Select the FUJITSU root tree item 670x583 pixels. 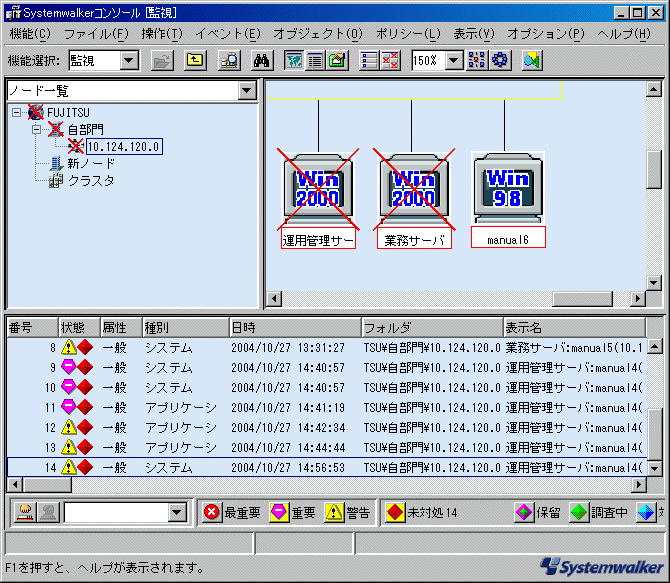[68, 112]
